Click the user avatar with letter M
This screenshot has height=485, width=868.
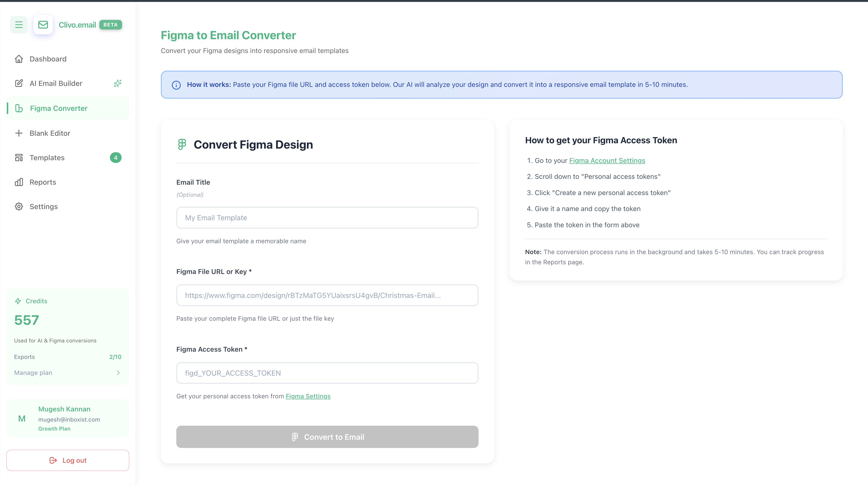coord(22,419)
